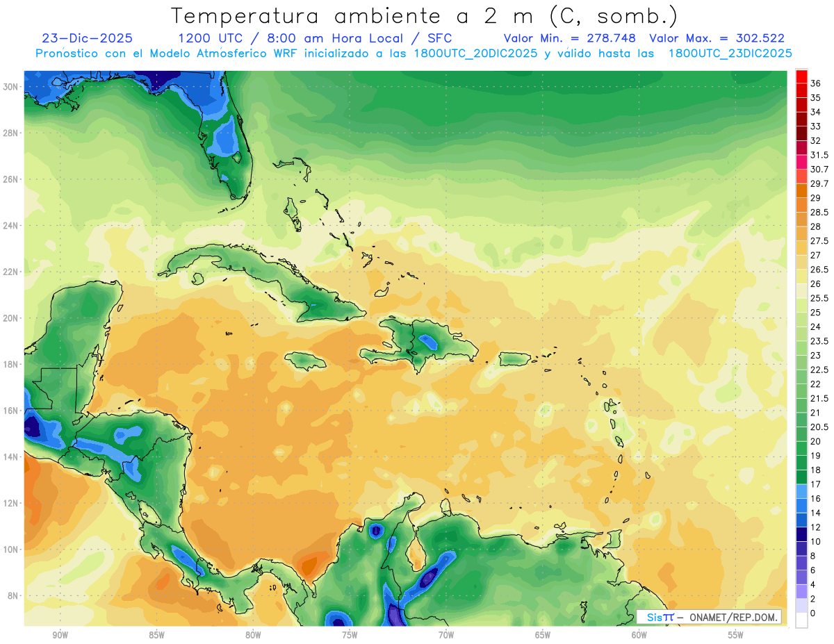Click the legend value '27.5'
The width and height of the screenshot is (834, 644).
click(x=819, y=241)
